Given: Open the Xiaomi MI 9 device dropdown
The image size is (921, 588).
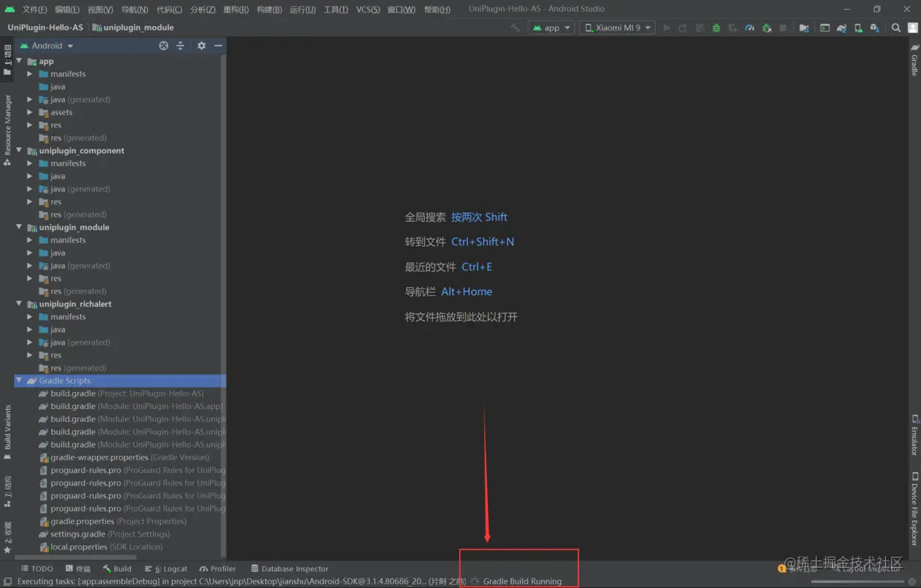Looking at the screenshot, I should point(617,27).
